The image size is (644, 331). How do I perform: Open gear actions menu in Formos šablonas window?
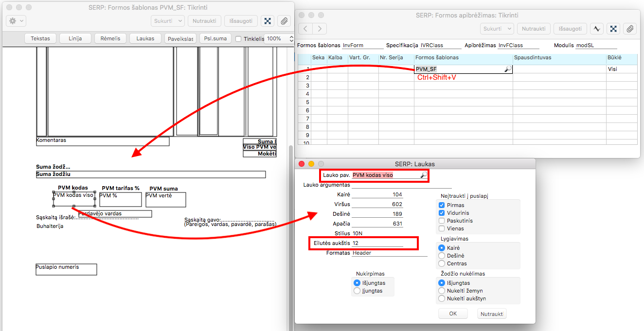click(16, 21)
